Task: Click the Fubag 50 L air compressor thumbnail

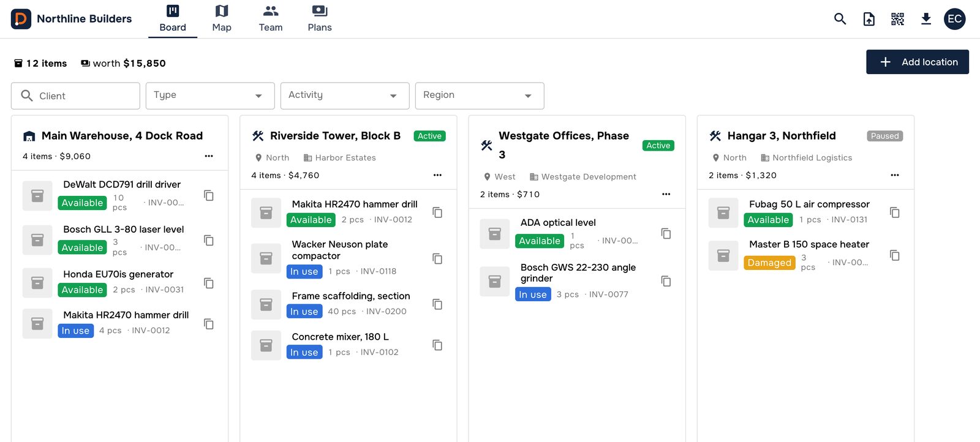Action: (x=723, y=212)
